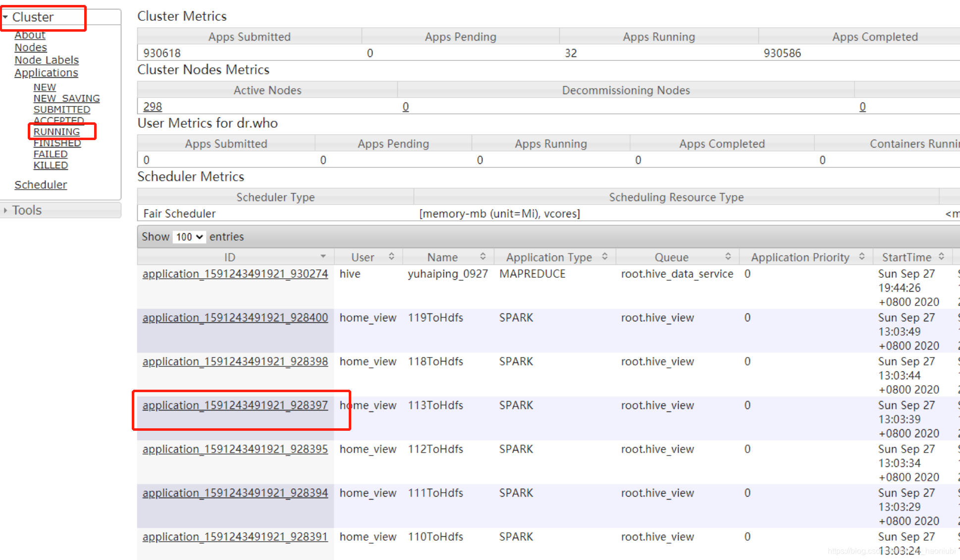Open the Nodes page link

click(31, 48)
